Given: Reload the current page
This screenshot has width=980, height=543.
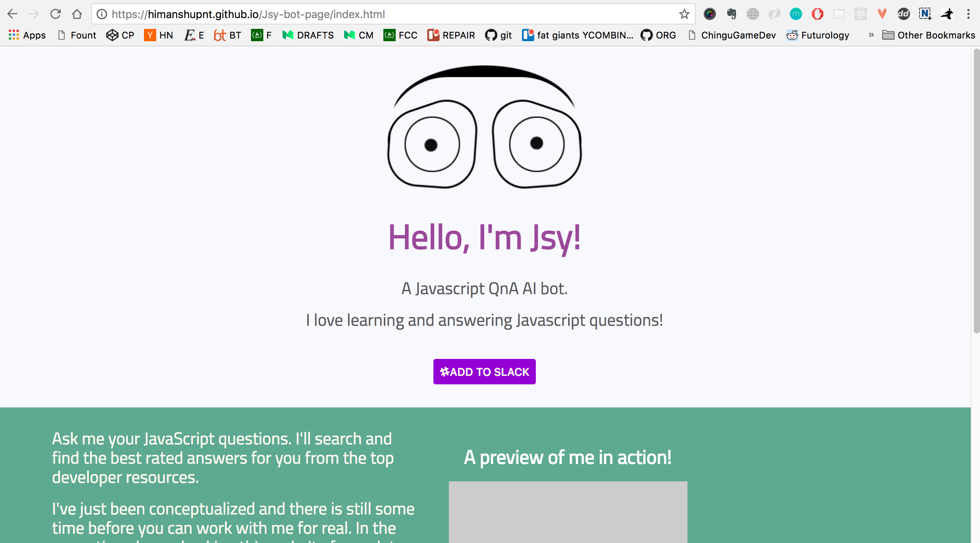Looking at the screenshot, I should coord(55,14).
